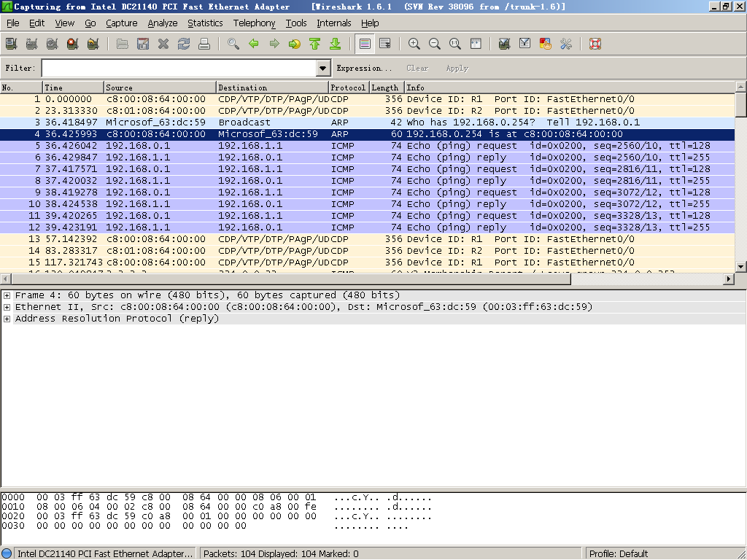Click the Packets: 104 status bar text
Image resolution: width=747 pixels, height=560 pixels.
[281, 554]
